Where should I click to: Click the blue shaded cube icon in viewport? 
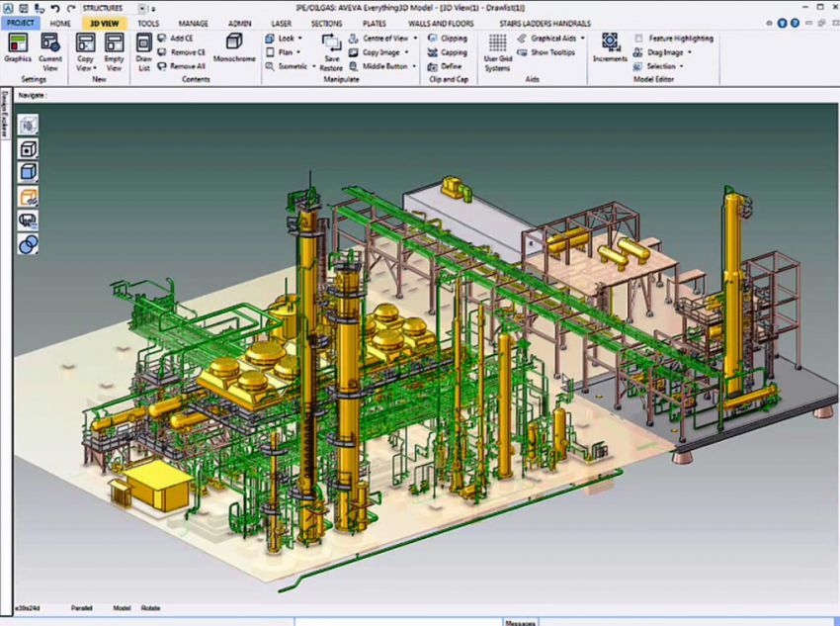pyautogui.click(x=29, y=172)
